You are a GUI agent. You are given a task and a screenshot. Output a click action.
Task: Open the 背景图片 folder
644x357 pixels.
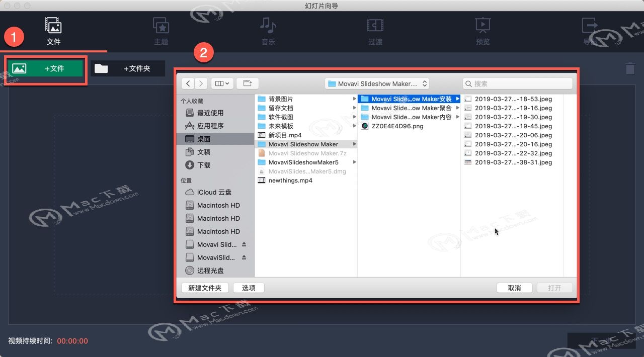[306, 99]
